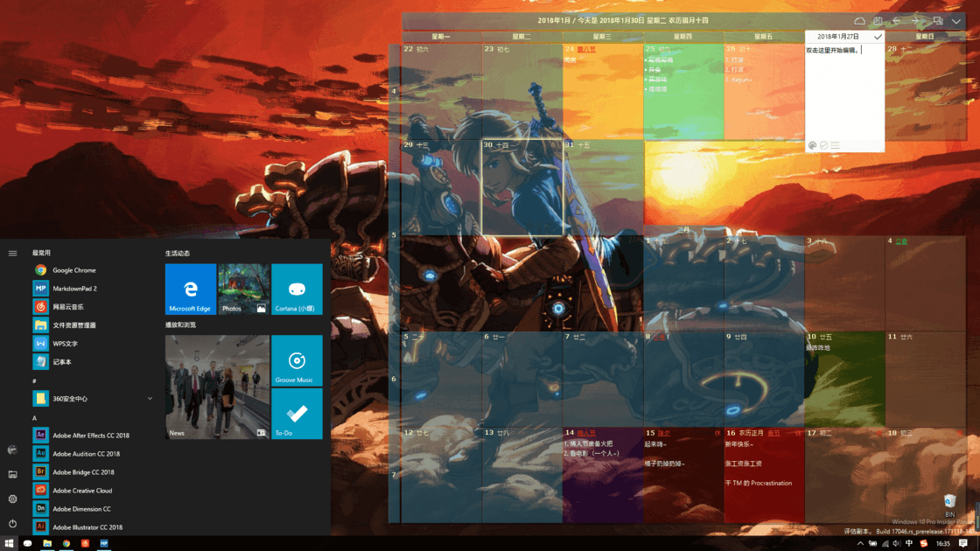Click 星期一 column header

(441, 37)
